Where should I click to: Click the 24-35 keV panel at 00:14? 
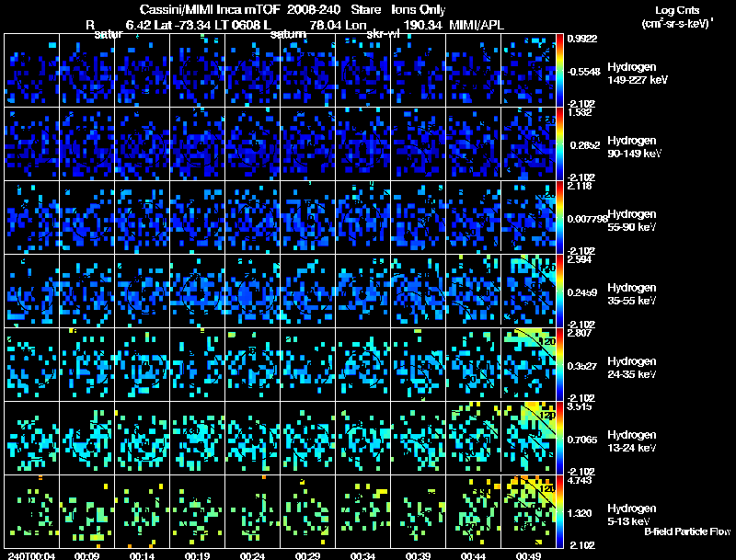click(143, 364)
